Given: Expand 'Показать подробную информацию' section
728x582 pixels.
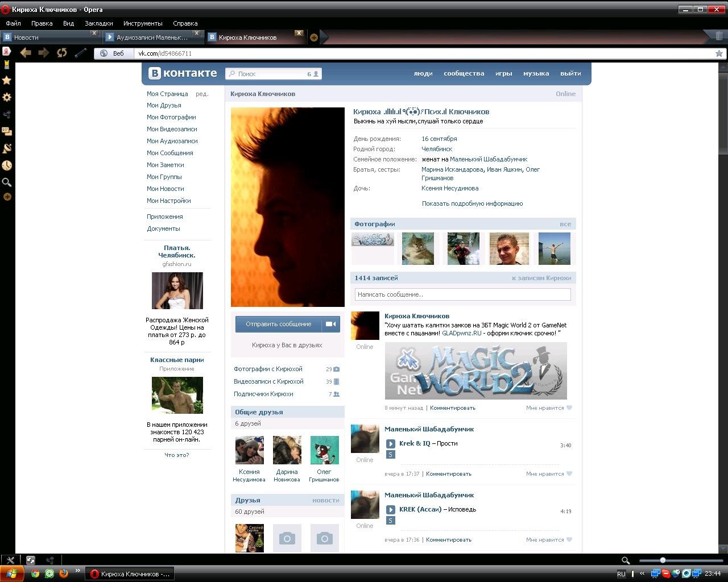Looking at the screenshot, I should (472, 203).
